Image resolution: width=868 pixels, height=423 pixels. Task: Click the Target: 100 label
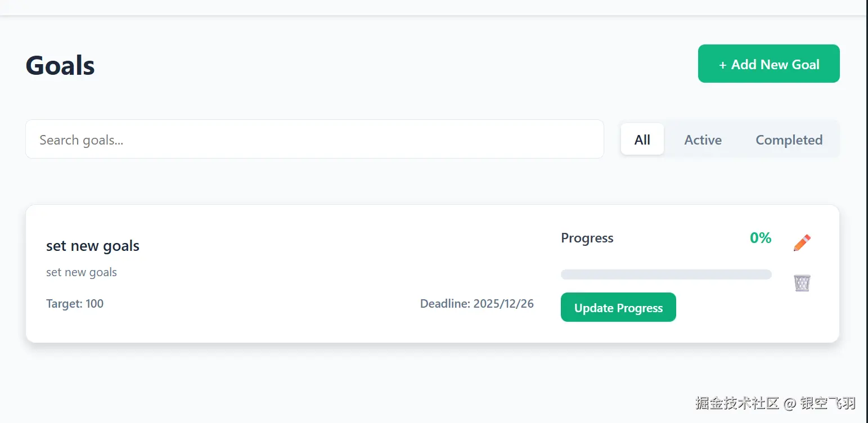click(x=75, y=304)
